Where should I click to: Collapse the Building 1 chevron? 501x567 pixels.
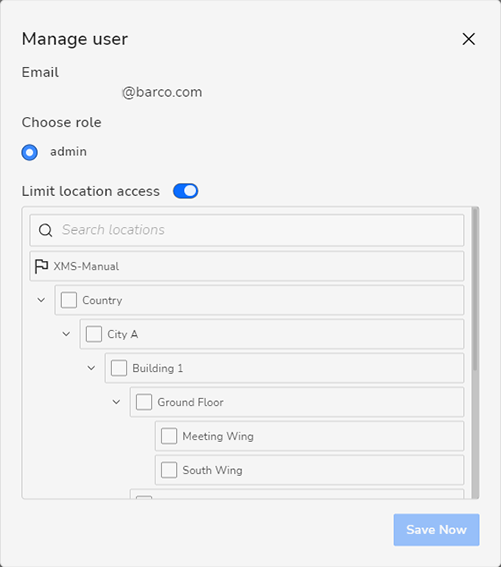(91, 368)
